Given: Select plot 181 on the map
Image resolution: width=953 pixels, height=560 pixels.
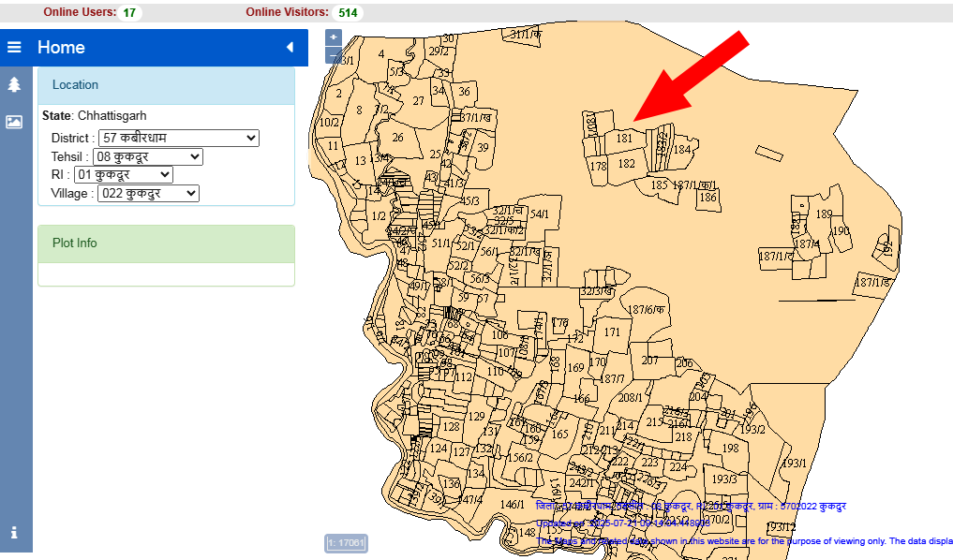Looking at the screenshot, I should tap(624, 139).
